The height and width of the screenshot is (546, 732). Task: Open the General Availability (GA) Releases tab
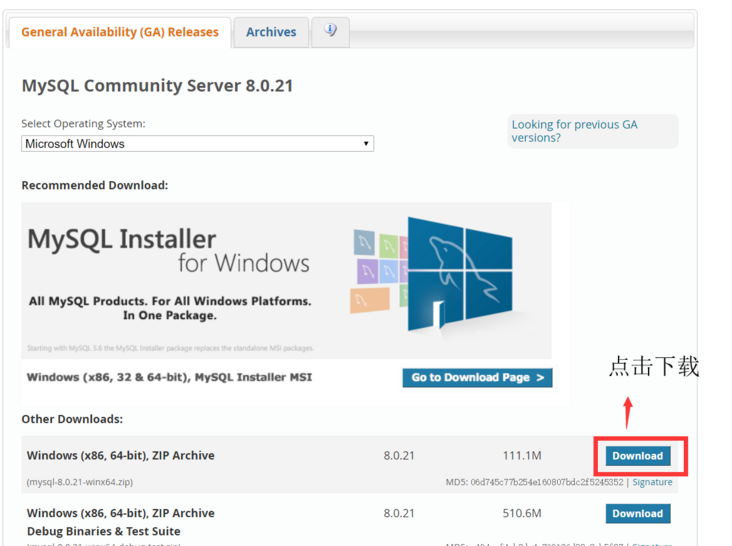120,32
